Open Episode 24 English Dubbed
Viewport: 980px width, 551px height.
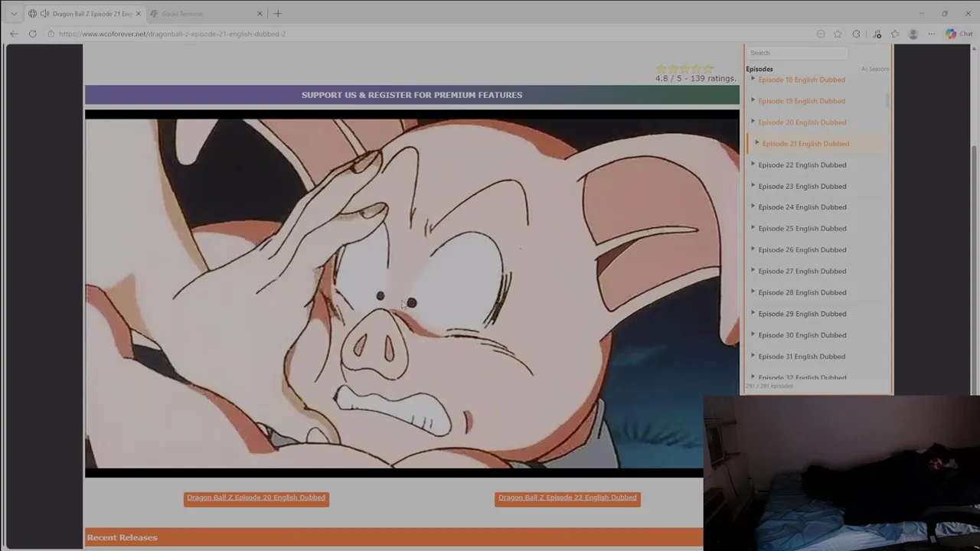click(x=802, y=207)
